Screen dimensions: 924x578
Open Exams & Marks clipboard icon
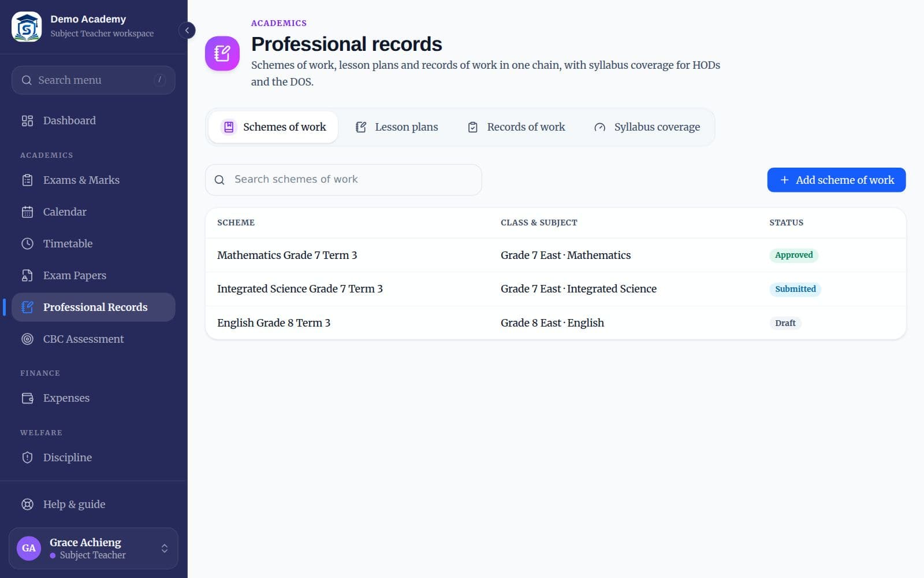pyautogui.click(x=27, y=180)
